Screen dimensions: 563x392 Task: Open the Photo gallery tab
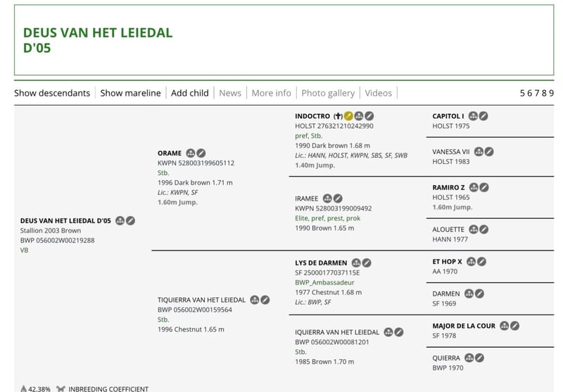pos(328,93)
